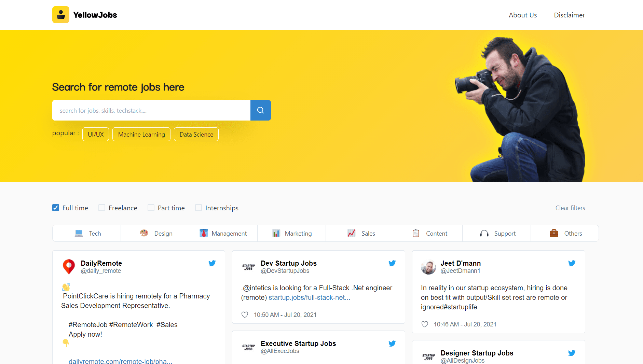The width and height of the screenshot is (643, 364).
Task: Open Twitter icon on DailyRemote card
Action: tap(212, 263)
